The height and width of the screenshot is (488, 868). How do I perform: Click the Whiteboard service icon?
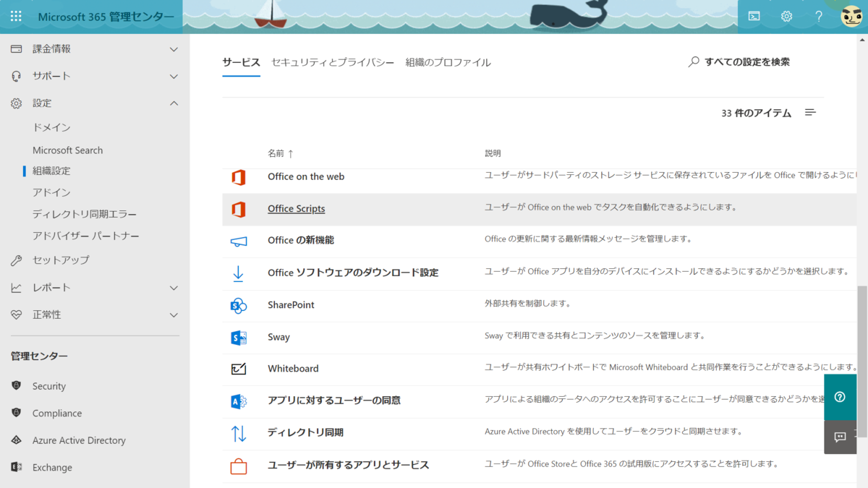coord(239,369)
